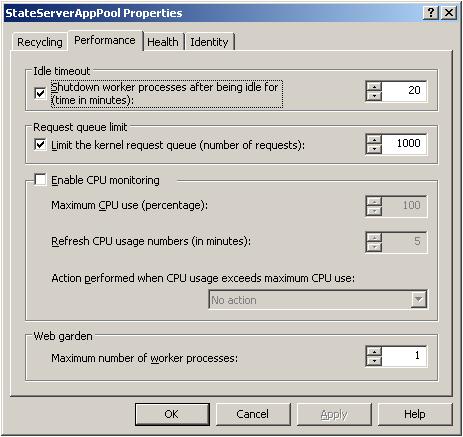463x437 pixels.
Task: Click the request queue field showing 1000
Action: (x=404, y=144)
